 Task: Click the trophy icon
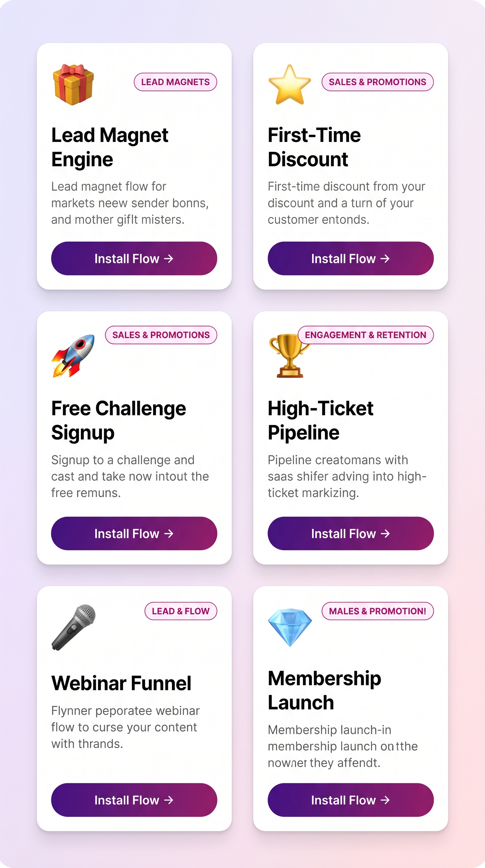coord(289,355)
